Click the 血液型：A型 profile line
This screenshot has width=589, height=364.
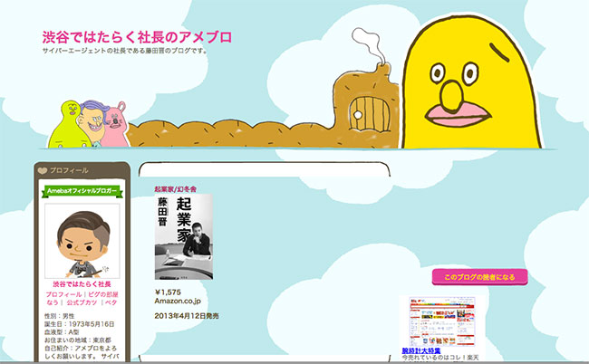62,332
